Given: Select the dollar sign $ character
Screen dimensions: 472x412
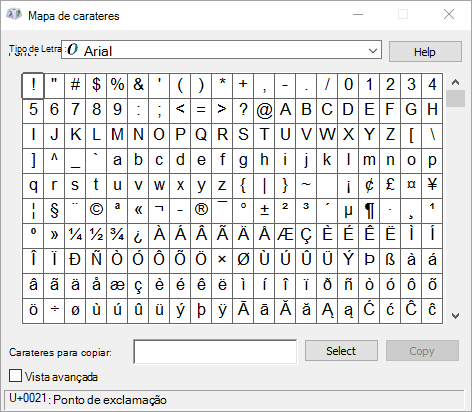Looking at the screenshot, I should point(96,86).
